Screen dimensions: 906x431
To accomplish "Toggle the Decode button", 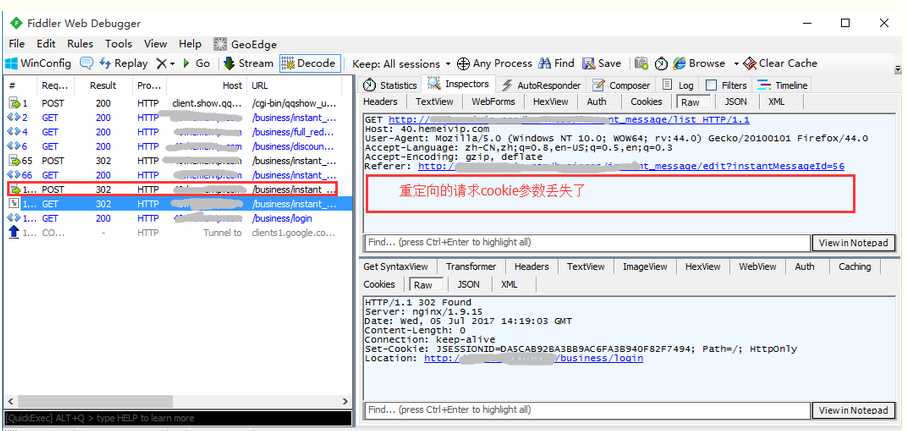I will (309, 64).
